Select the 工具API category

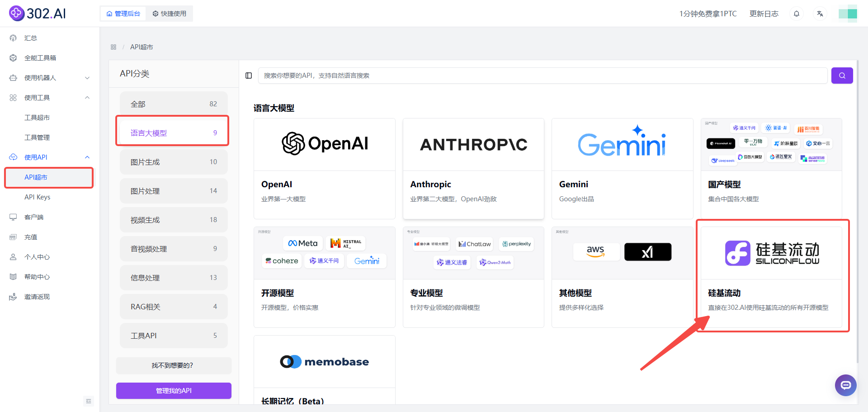pos(174,336)
